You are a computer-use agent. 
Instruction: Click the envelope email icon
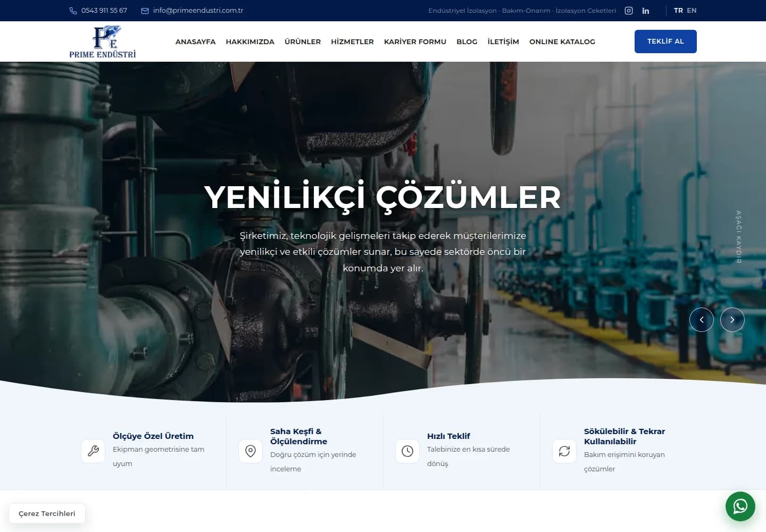(145, 11)
